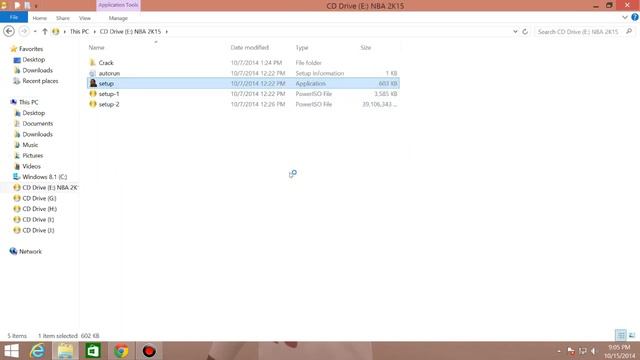Open Pictures under This PC
The height and width of the screenshot is (360, 640).
point(33,156)
